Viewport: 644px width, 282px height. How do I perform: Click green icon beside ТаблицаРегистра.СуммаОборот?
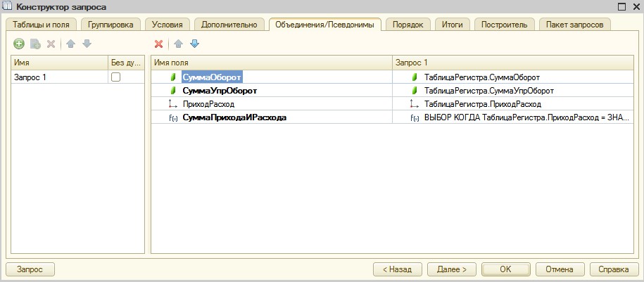tap(415, 77)
